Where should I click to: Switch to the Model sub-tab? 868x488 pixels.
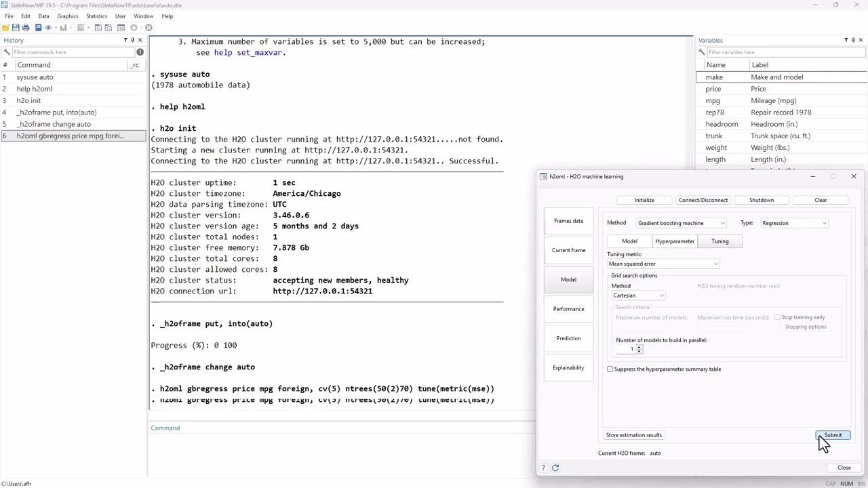click(629, 241)
